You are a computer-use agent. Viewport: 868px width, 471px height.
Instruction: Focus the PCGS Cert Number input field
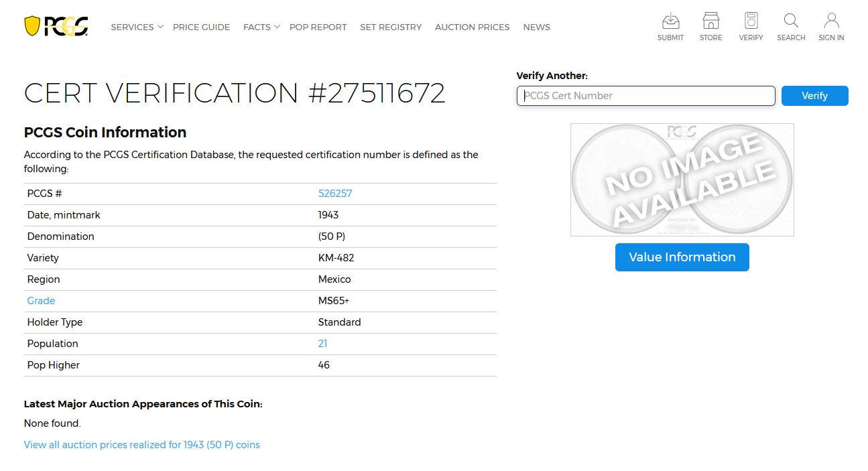pyautogui.click(x=645, y=96)
